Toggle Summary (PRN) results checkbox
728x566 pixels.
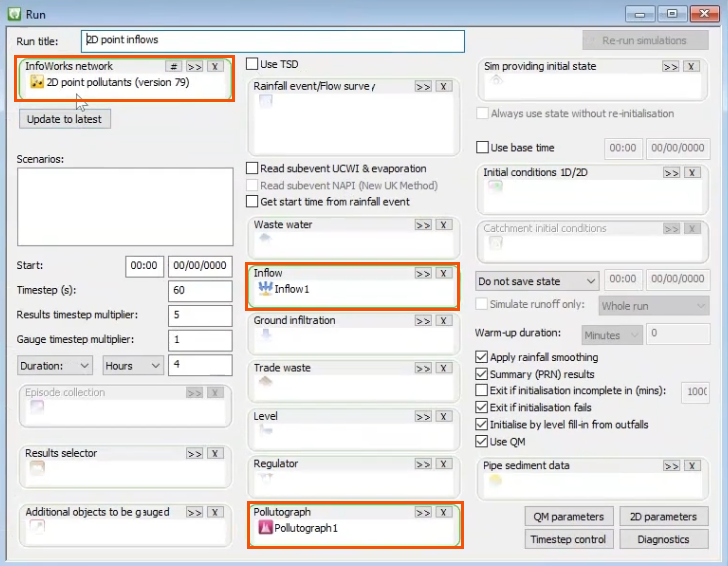click(x=481, y=374)
